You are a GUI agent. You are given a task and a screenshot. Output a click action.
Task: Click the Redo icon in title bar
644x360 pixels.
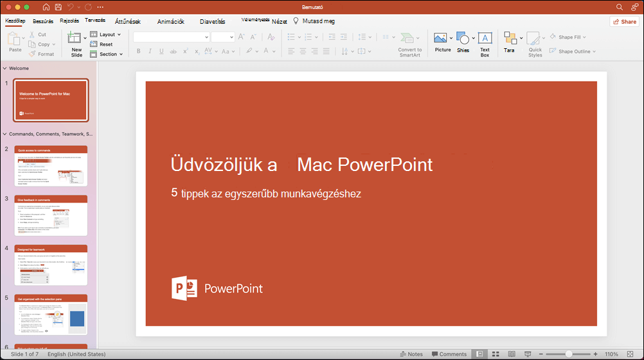click(88, 7)
